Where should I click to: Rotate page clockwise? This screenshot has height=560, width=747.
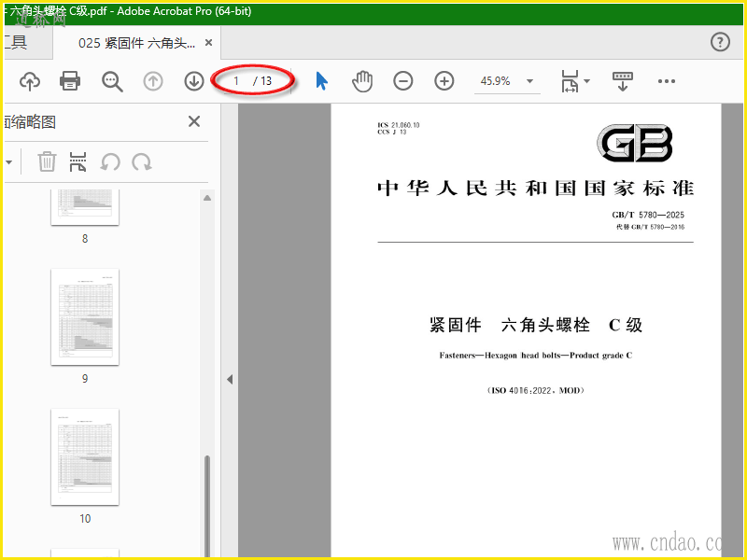pyautogui.click(x=142, y=162)
